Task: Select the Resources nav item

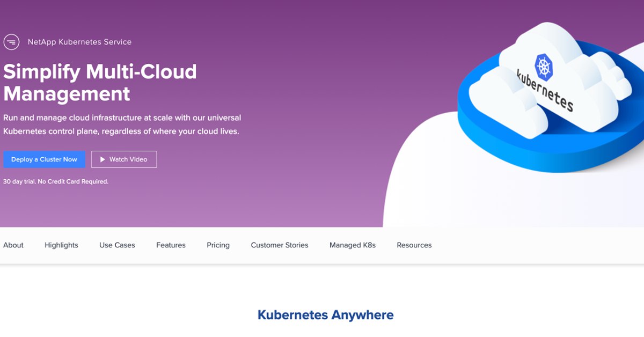Action: click(x=414, y=245)
